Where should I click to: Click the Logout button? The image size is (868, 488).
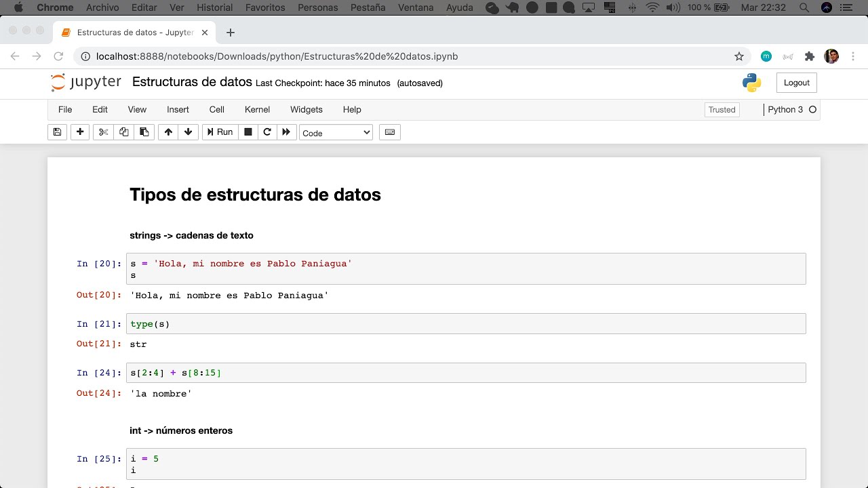point(797,83)
